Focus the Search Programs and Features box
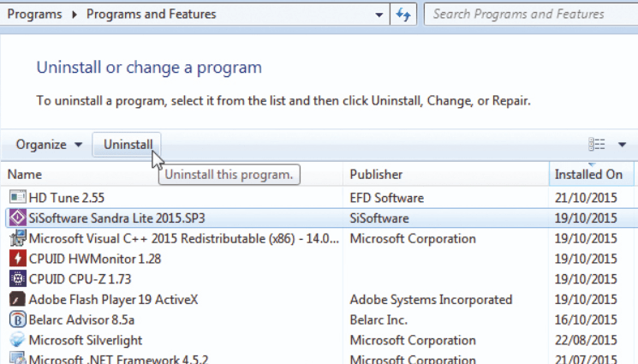 (531, 15)
